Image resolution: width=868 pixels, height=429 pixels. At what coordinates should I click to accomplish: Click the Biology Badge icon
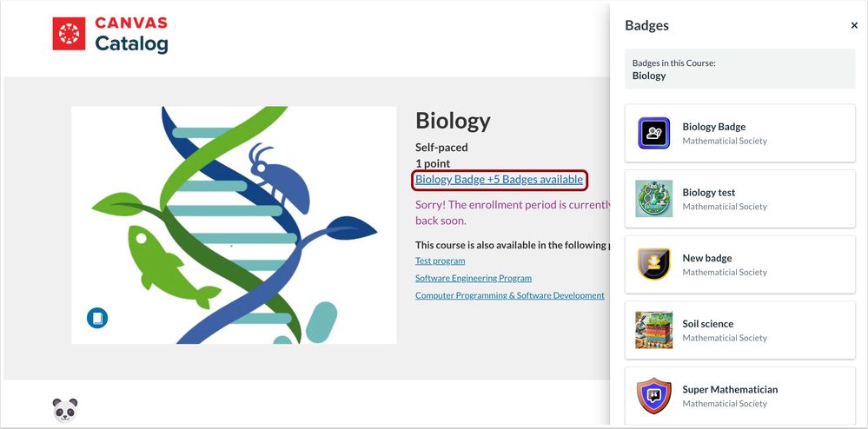pyautogui.click(x=653, y=133)
